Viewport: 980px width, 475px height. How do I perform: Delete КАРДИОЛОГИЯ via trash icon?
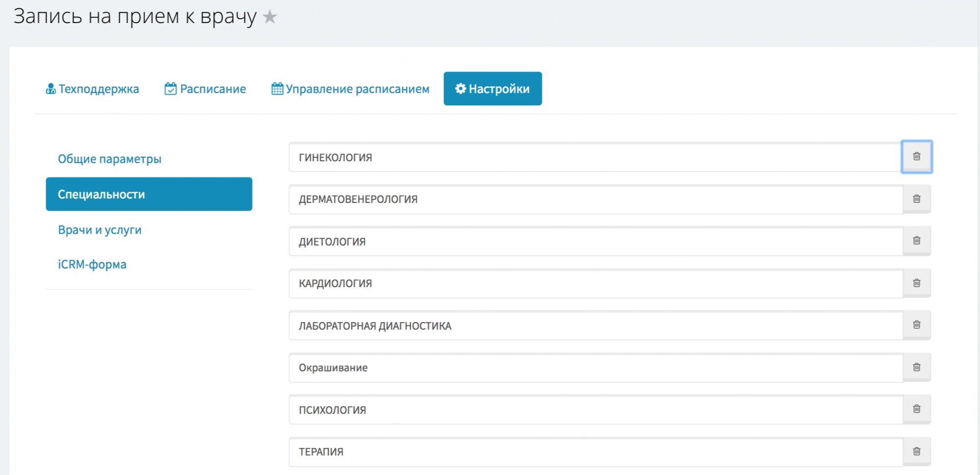point(916,283)
